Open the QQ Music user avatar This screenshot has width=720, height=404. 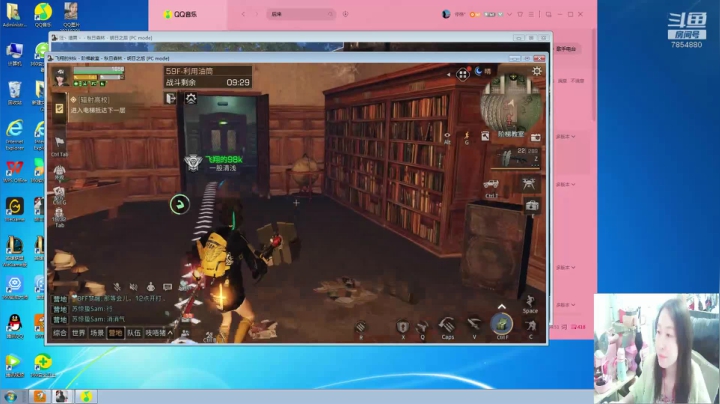tap(446, 14)
